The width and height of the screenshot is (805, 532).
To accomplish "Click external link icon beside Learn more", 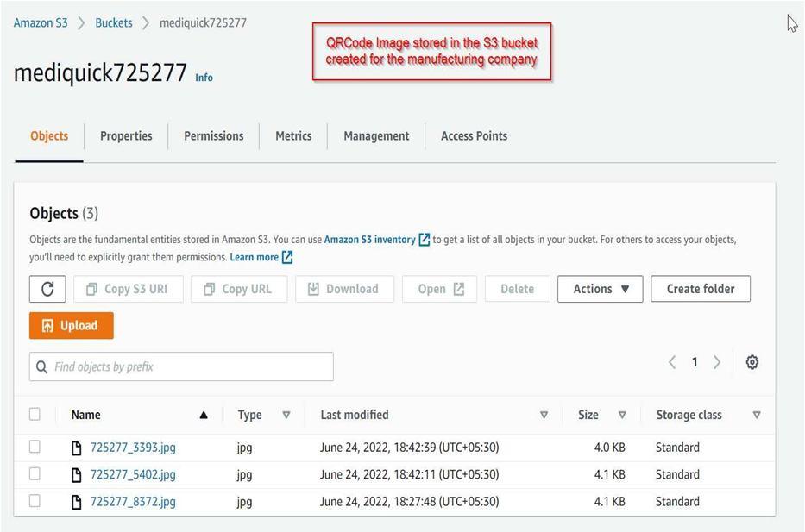I will point(287,257).
